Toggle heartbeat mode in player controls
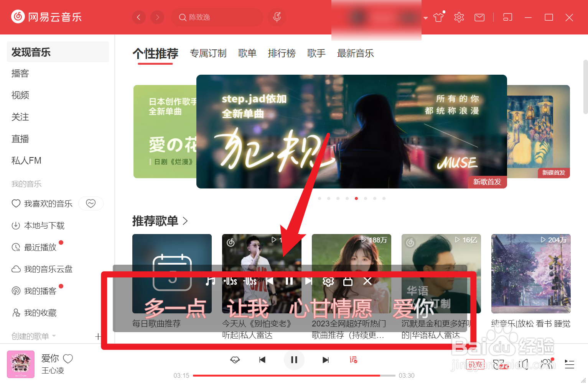The height and width of the screenshot is (385, 588). point(235,360)
